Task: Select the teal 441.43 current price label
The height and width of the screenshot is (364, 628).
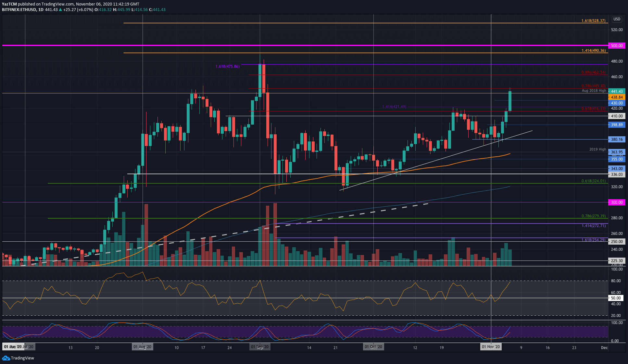Action: click(616, 91)
